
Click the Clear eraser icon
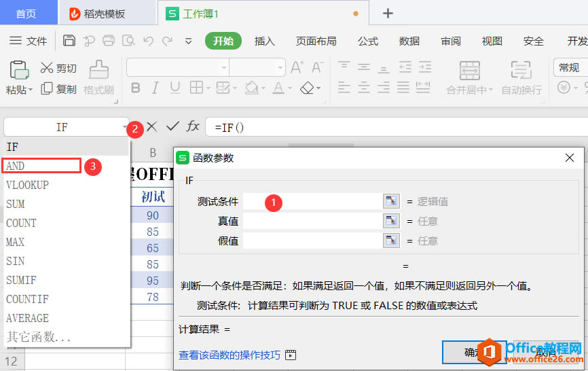click(x=307, y=88)
